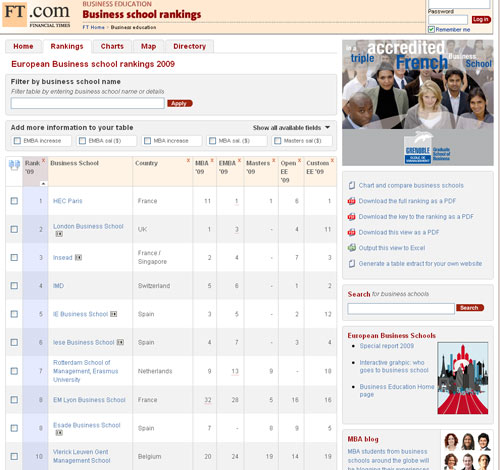Image resolution: width=500 pixels, height=470 pixels.
Task: Tick the EMBA sal ($) checkbox
Action: coord(82,141)
